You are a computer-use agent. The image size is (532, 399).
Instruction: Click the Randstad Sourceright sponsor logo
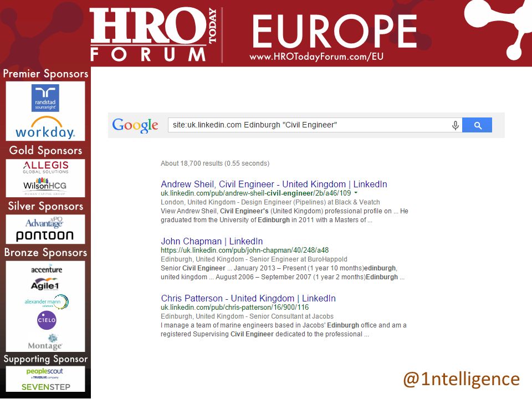(45, 98)
